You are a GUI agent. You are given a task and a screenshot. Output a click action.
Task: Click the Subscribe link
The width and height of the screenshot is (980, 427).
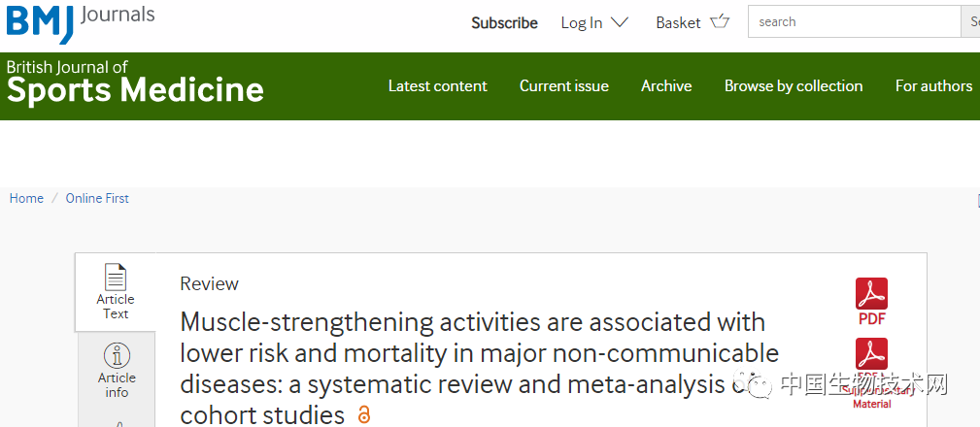click(x=504, y=23)
